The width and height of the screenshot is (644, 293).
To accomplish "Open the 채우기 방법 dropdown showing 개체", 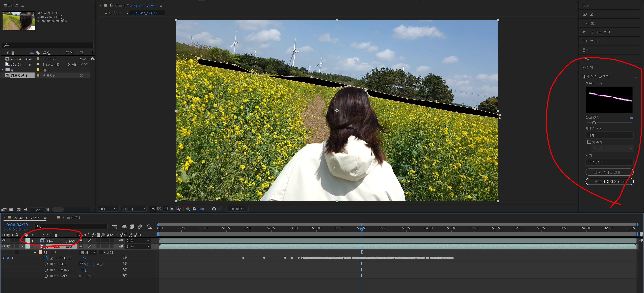I will tap(609, 135).
